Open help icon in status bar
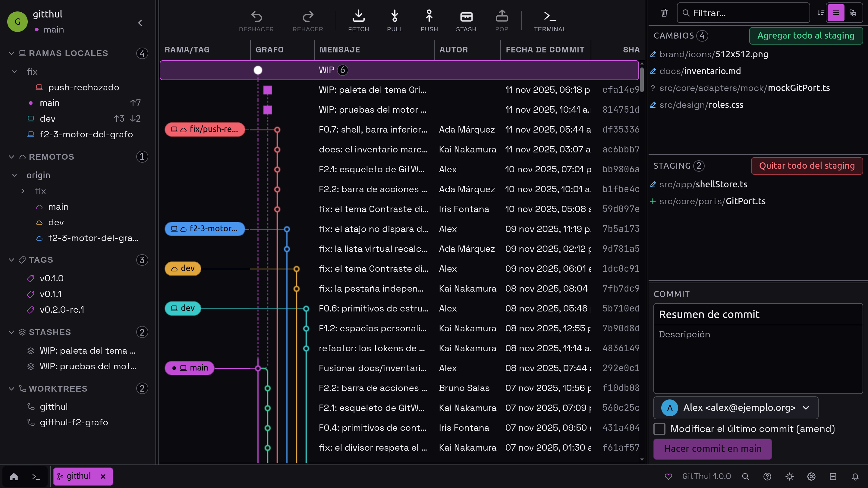This screenshot has width=868, height=488. point(767,477)
